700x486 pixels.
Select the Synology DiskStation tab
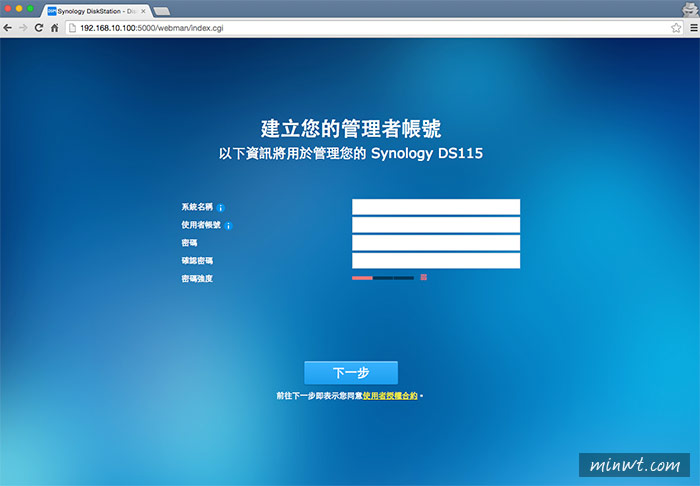tap(96, 11)
